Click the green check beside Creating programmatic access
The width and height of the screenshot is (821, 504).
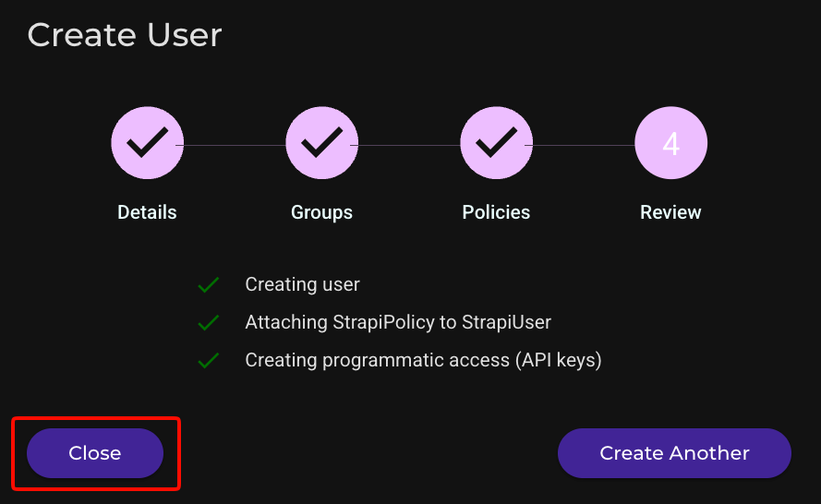point(209,361)
